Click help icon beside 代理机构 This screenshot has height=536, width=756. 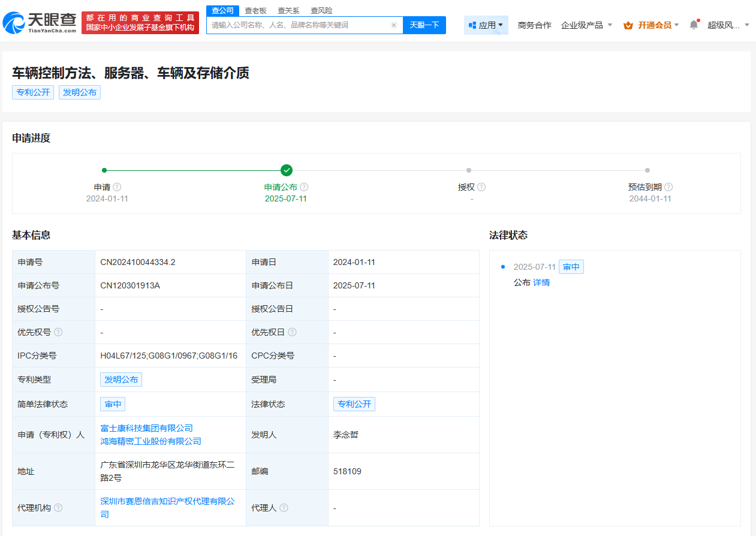tap(58, 508)
